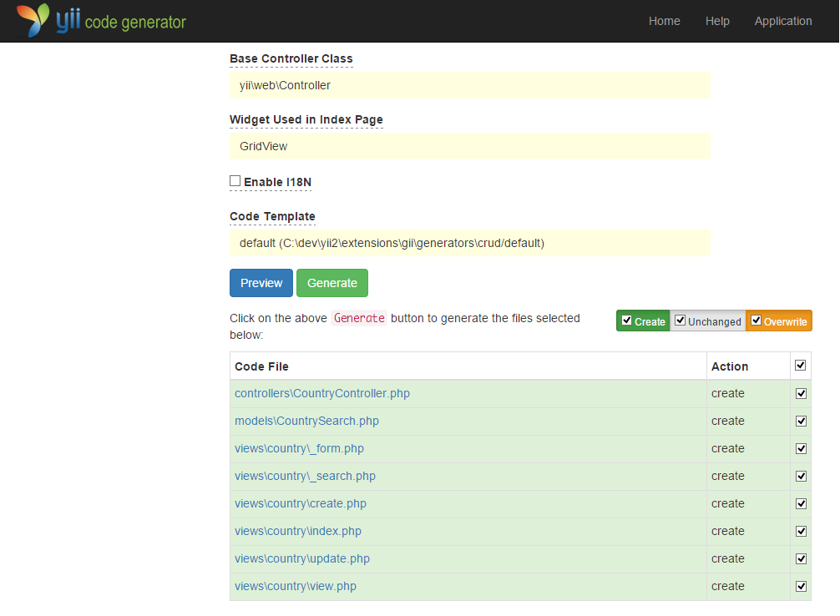Uncheck the views\country\_form.php row checkbox
This screenshot has height=616, width=840.
pos(801,448)
